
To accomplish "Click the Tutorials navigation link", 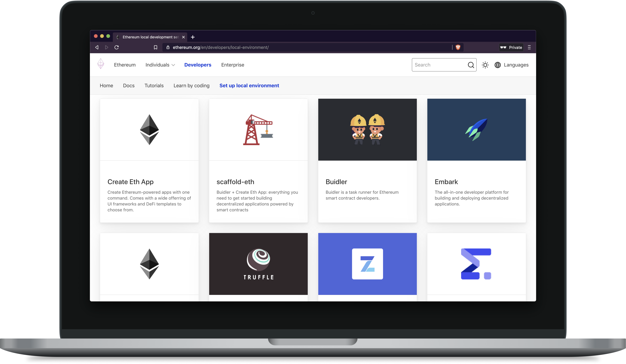I will (x=154, y=85).
